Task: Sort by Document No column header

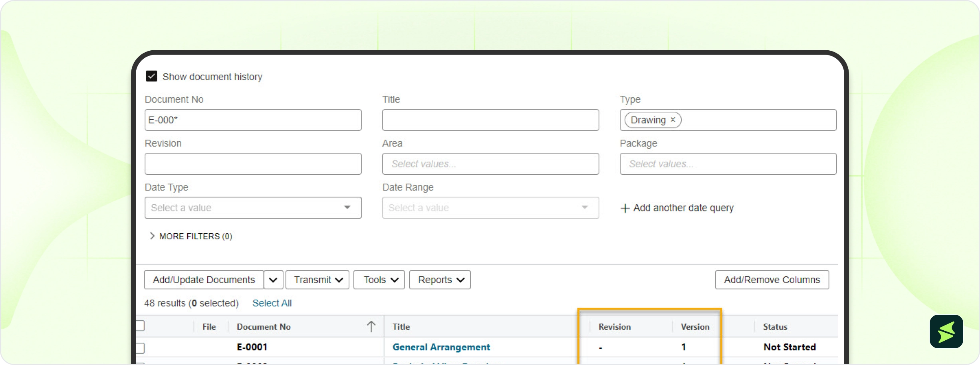Action: [264, 327]
